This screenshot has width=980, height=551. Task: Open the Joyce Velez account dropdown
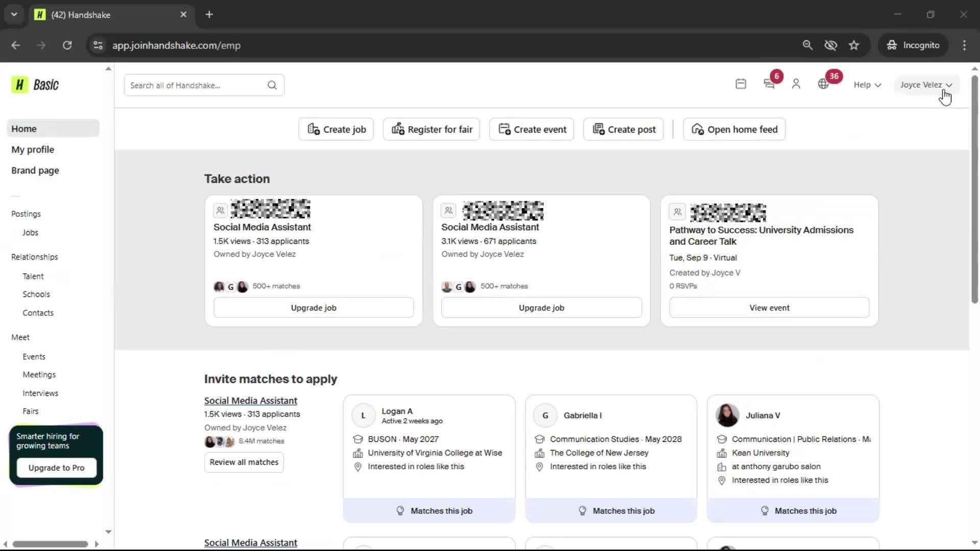pyautogui.click(x=925, y=85)
